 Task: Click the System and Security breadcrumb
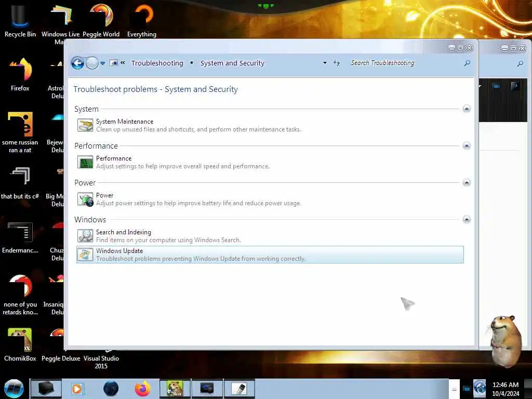(232, 63)
